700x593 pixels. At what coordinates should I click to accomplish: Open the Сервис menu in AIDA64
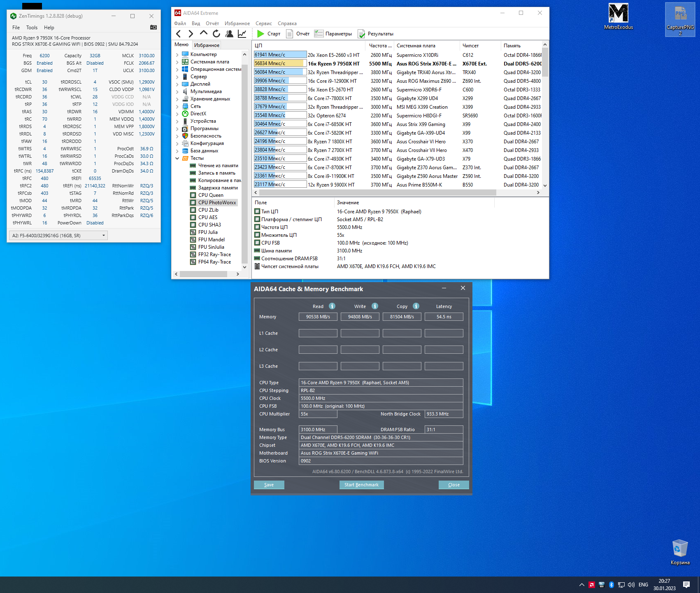coord(263,23)
